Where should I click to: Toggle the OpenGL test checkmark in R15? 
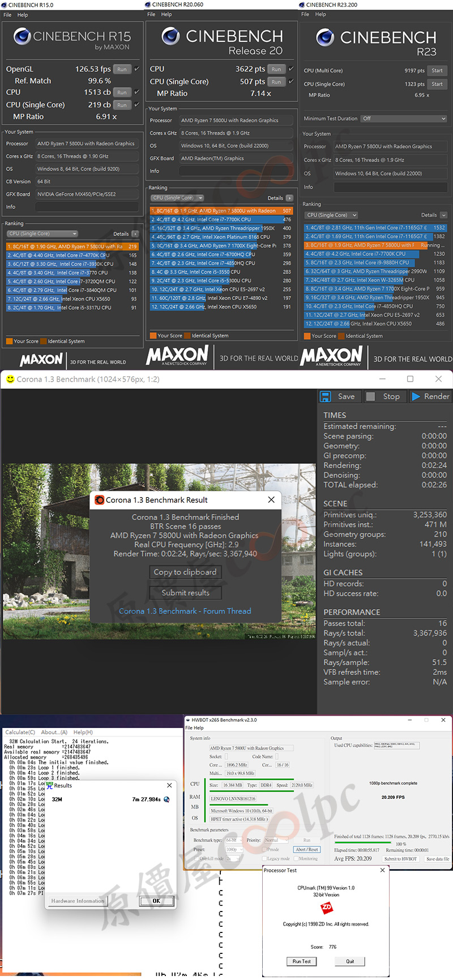pos(136,69)
